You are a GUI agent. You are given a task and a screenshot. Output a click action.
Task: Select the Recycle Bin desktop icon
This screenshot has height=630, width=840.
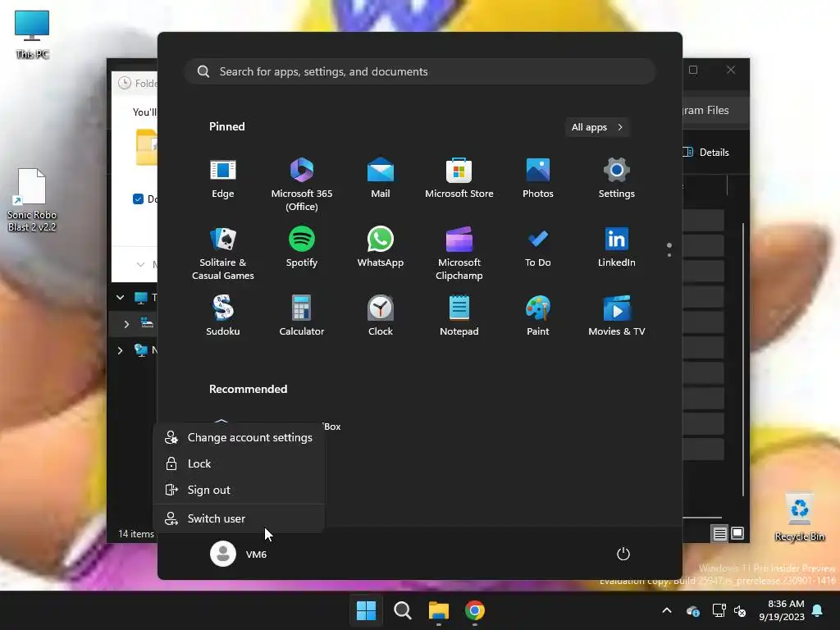[x=799, y=517]
